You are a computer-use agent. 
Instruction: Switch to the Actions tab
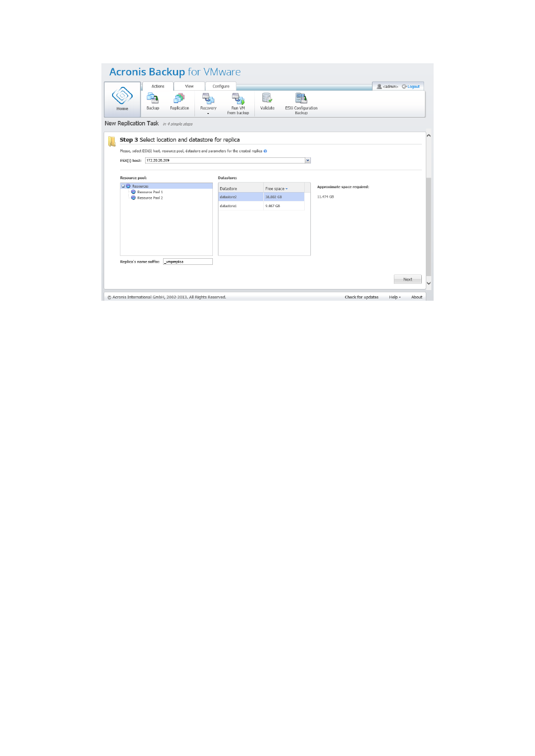click(158, 86)
